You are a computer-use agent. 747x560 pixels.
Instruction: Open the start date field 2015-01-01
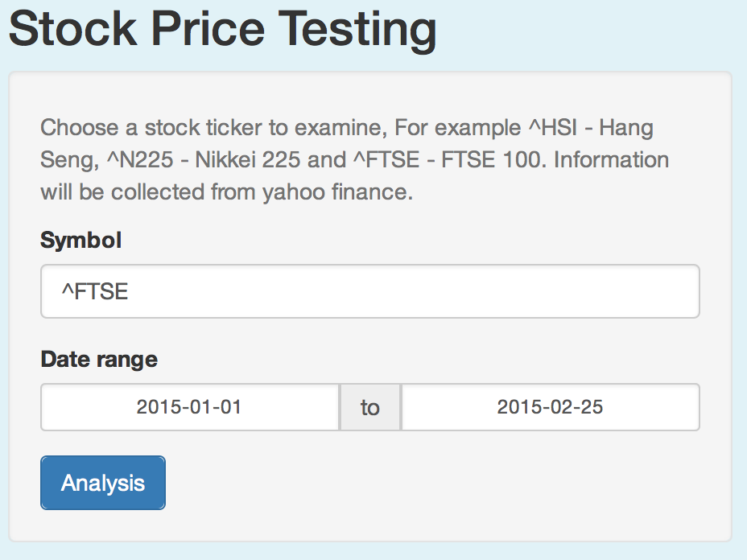[189, 407]
